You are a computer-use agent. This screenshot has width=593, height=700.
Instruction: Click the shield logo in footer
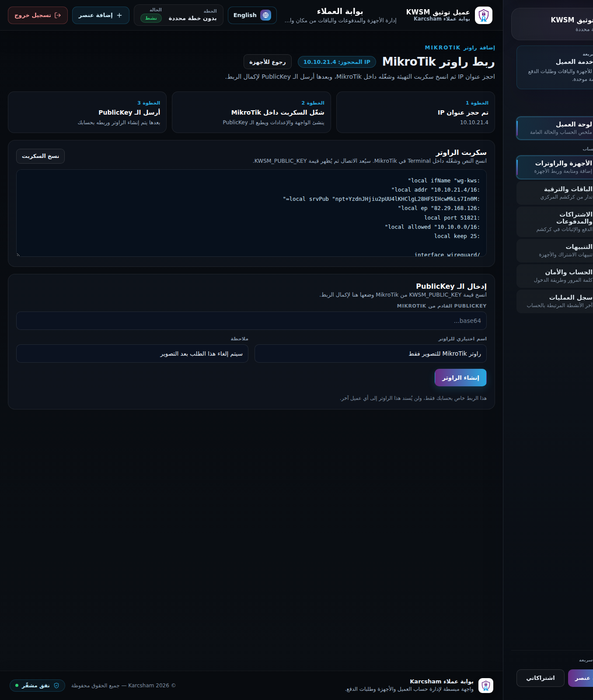click(x=486, y=686)
